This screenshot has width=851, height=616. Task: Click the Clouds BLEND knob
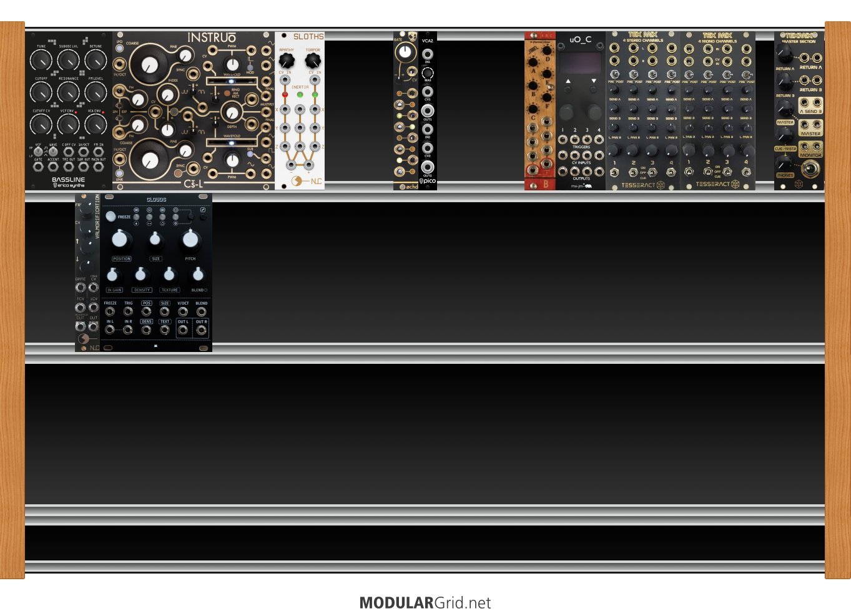coord(198,275)
